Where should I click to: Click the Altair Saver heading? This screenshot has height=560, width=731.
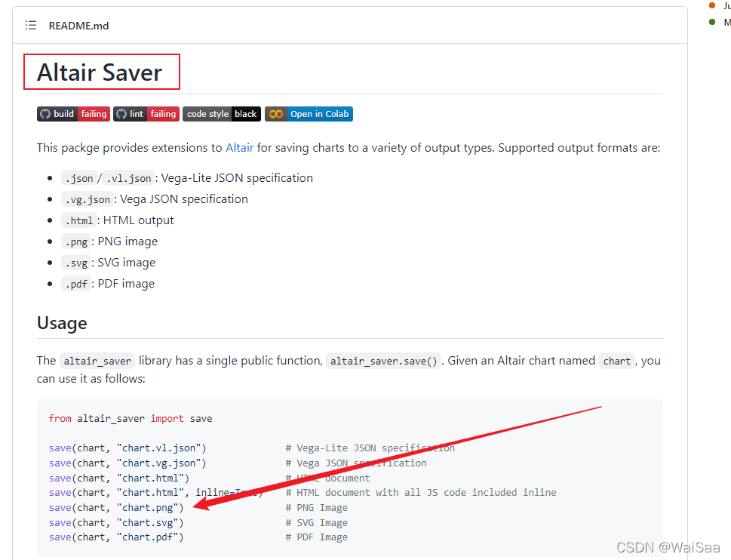[x=100, y=72]
